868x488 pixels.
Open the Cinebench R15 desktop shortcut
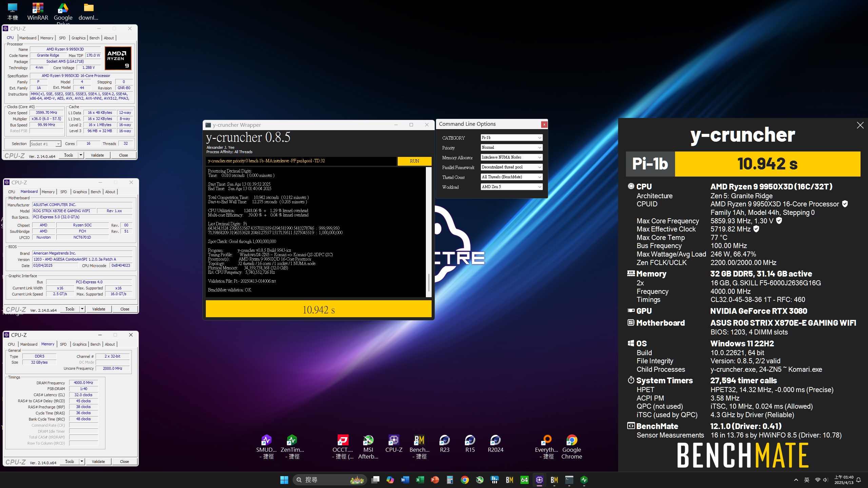pos(470,444)
